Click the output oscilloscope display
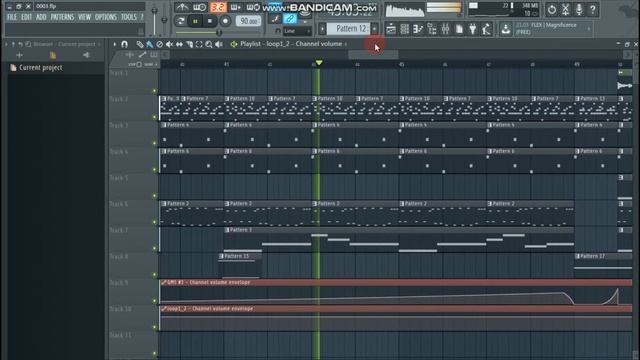Viewport: 640px width, 360px height. tap(404, 9)
